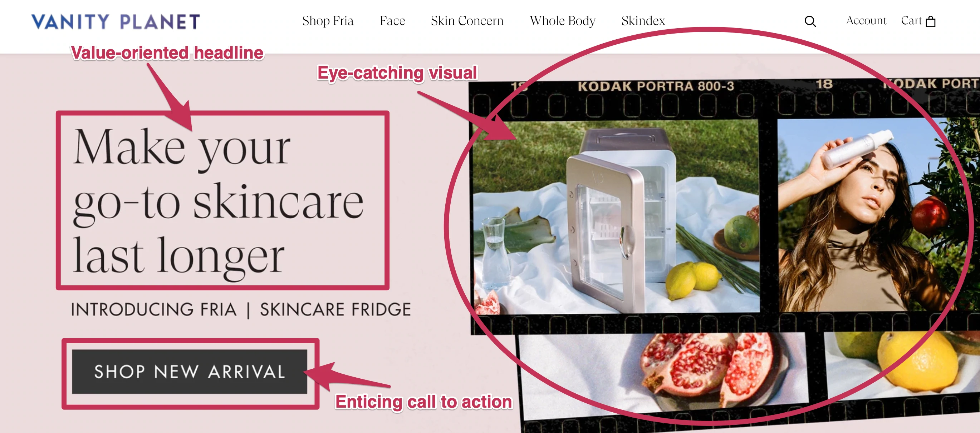This screenshot has width=980, height=433.
Task: Click the lemons beside the fridge
Action: click(692, 279)
